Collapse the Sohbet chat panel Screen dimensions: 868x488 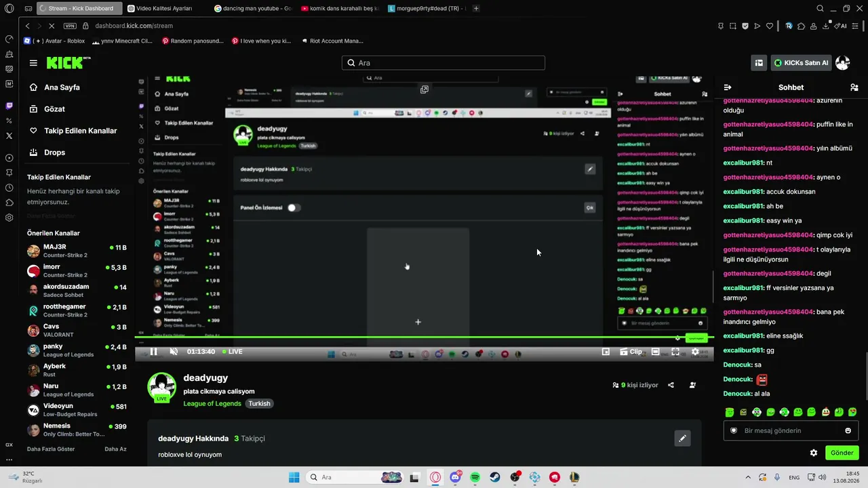click(728, 87)
